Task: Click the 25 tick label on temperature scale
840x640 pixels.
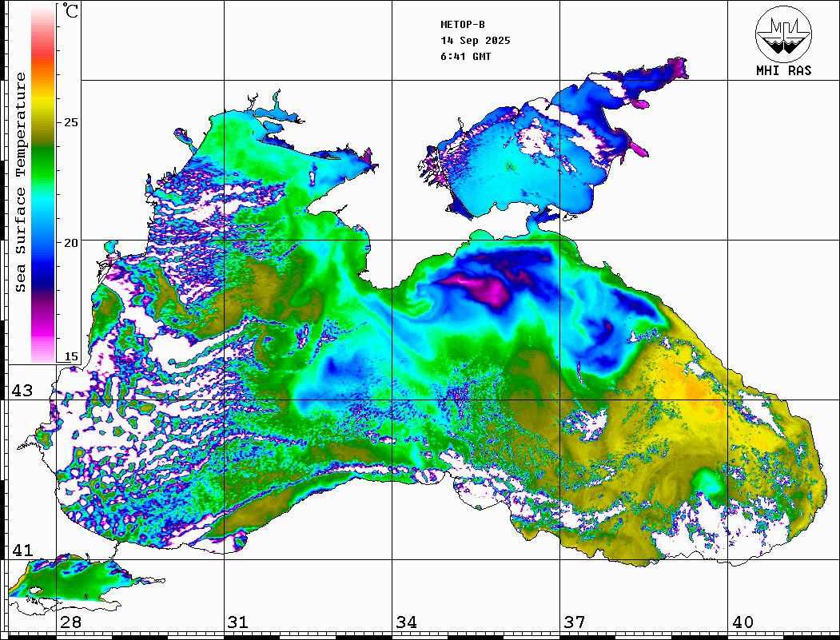Action: tap(71, 122)
